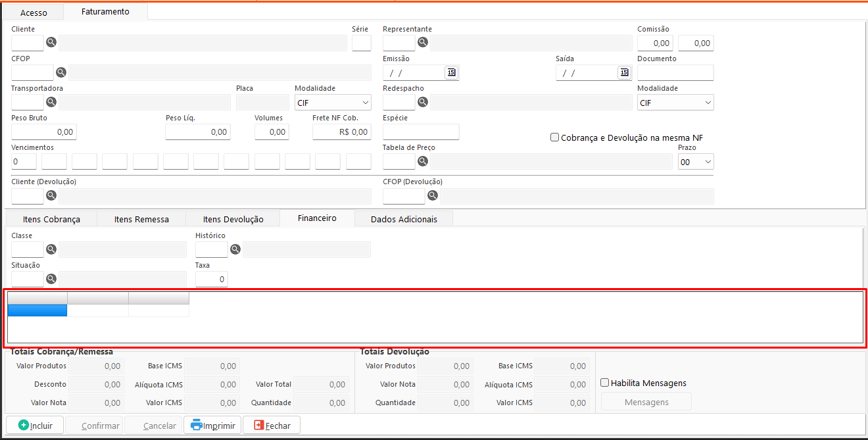Click the Redespacho lookup magnifier icon
Image resolution: width=868 pixels, height=440 pixels.
[x=423, y=102]
